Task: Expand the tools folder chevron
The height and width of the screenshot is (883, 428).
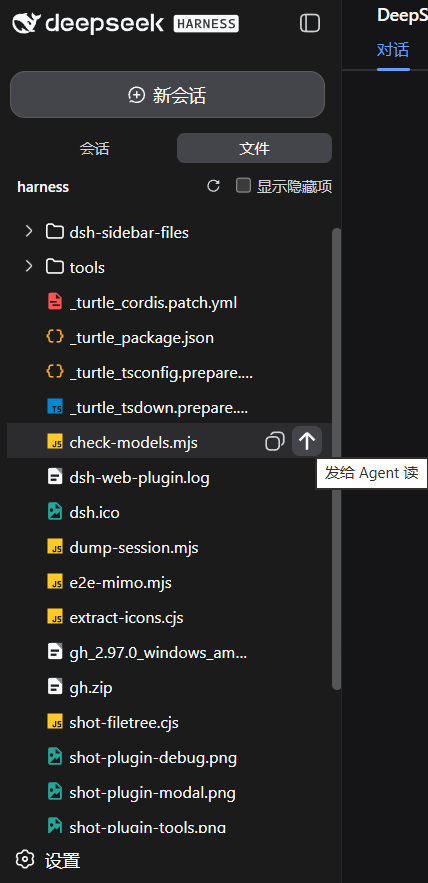Action: [29, 266]
